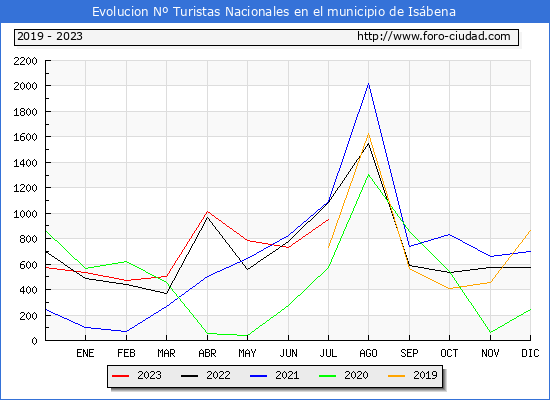Click the red 2023 line end at July

pos(328,219)
